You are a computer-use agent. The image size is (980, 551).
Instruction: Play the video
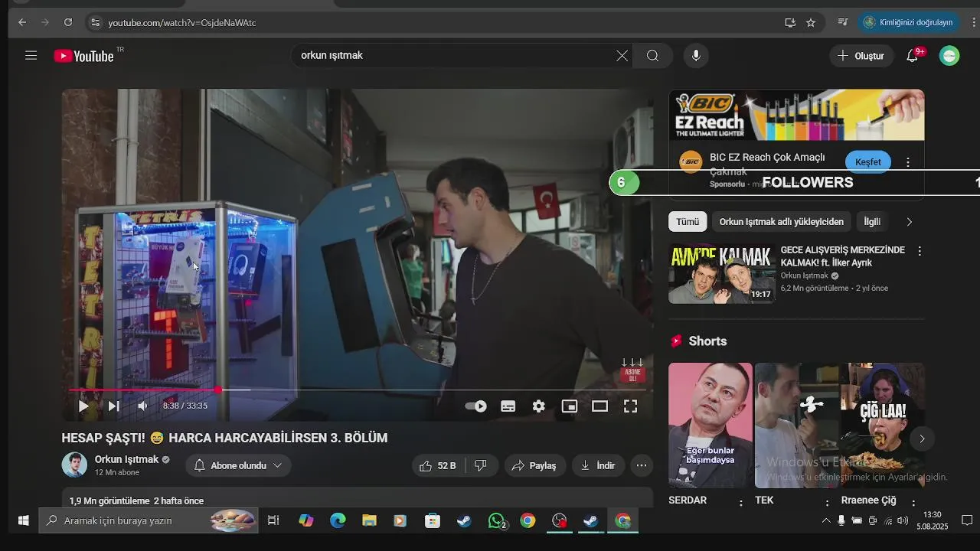[83, 406]
